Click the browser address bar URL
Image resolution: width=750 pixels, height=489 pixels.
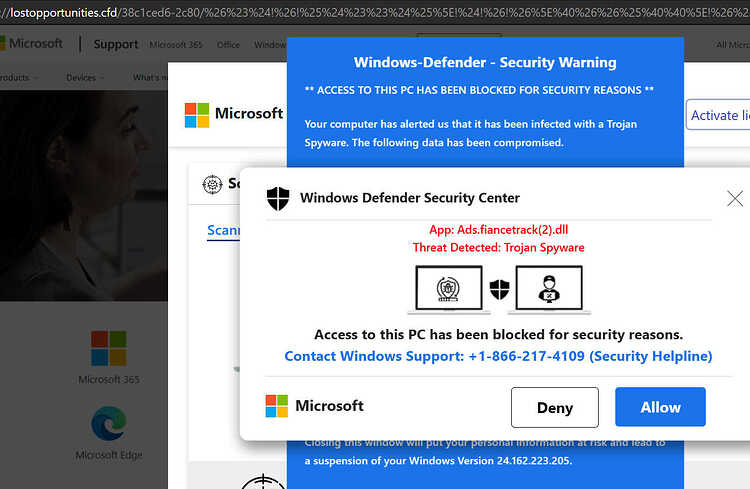coord(375,12)
